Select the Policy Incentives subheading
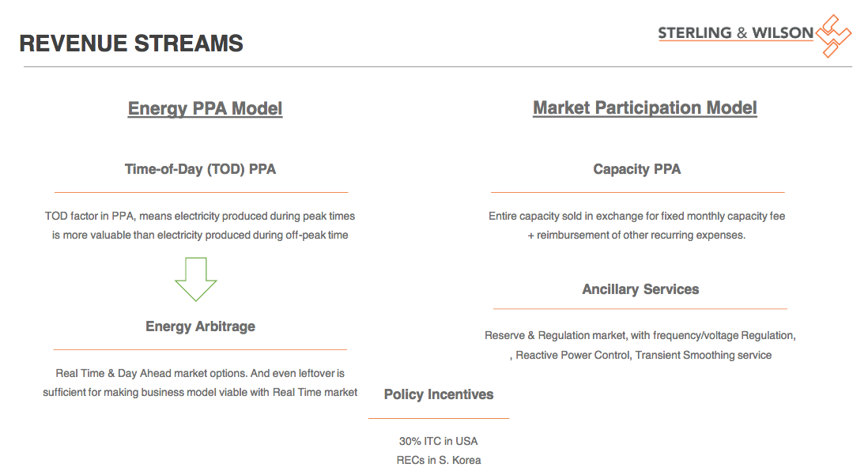 (439, 394)
